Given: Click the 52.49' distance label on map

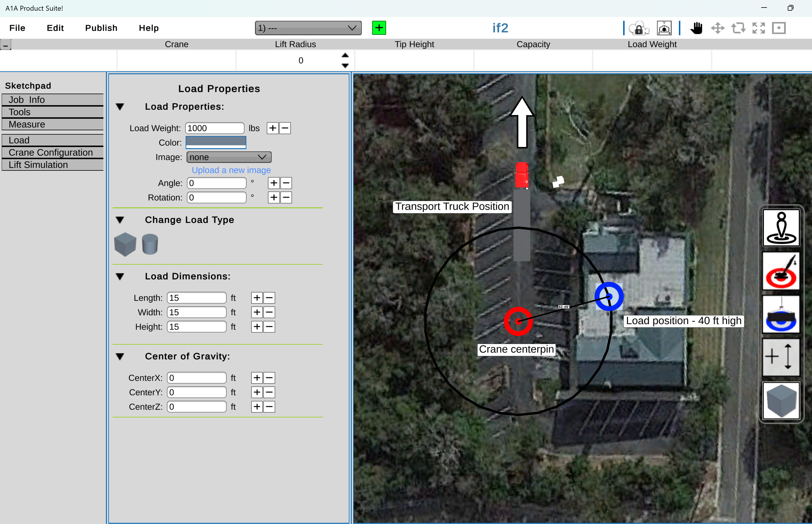Looking at the screenshot, I should pyautogui.click(x=563, y=306).
